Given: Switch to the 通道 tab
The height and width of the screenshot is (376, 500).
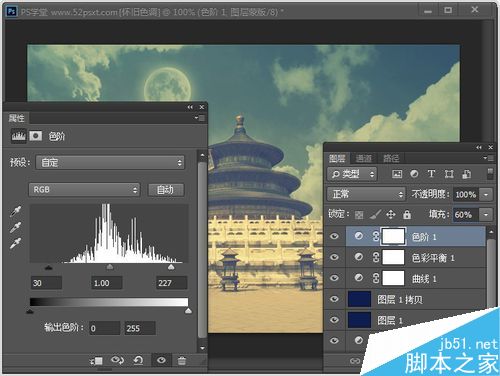Looking at the screenshot, I should (x=364, y=158).
